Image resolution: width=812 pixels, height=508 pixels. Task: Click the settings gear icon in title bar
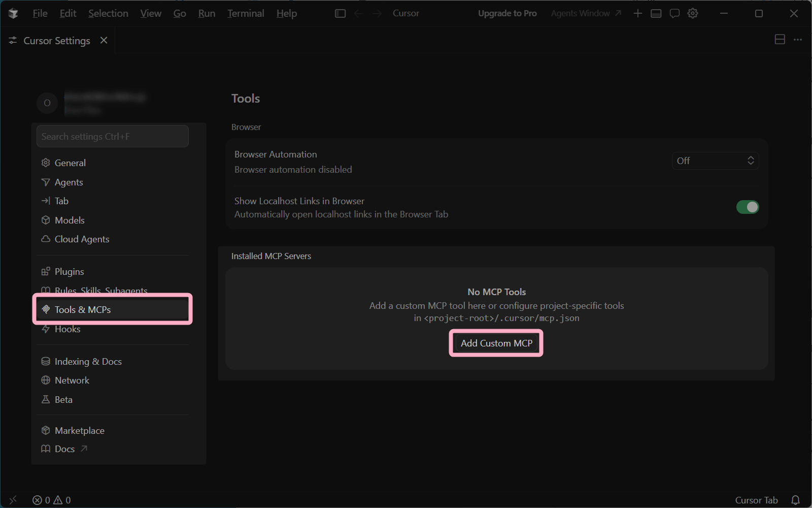pos(693,14)
